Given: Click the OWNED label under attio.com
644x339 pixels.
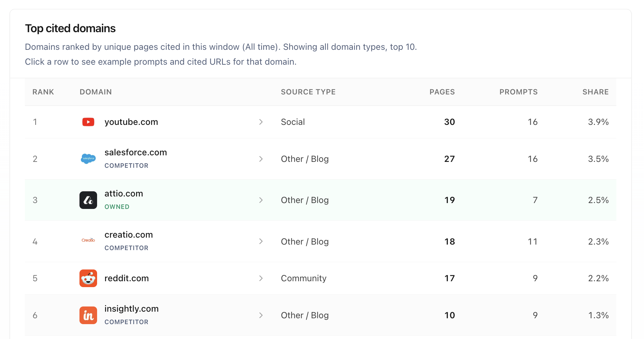Looking at the screenshot, I should [x=117, y=207].
